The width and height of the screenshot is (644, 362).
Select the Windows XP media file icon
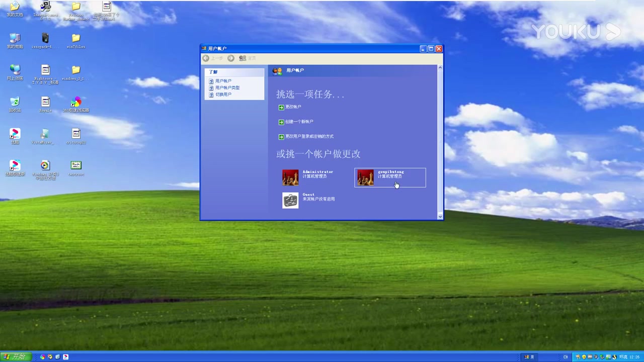click(x=45, y=170)
